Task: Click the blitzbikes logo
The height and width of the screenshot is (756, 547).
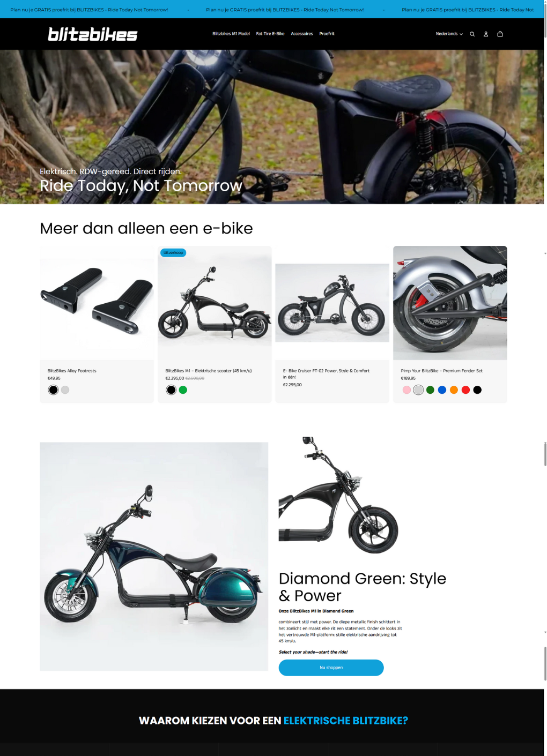Action: pos(93,34)
